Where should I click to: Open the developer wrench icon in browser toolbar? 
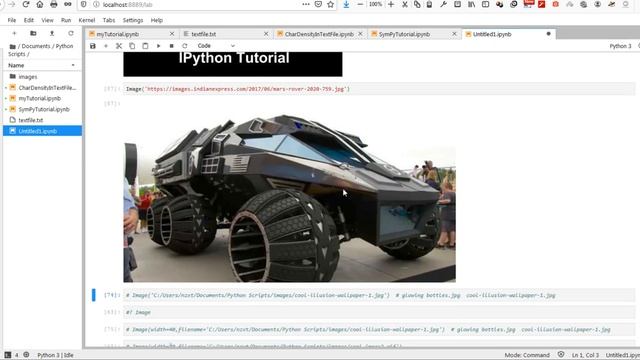point(443,4)
